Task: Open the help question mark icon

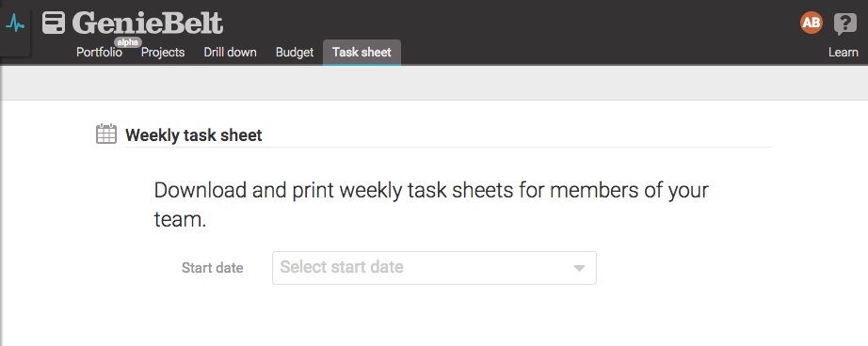Action: pos(844,24)
